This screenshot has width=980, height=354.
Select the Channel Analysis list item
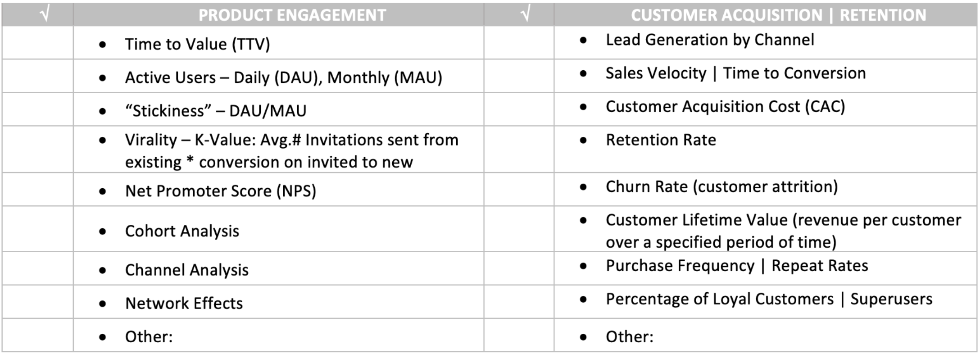tap(186, 270)
